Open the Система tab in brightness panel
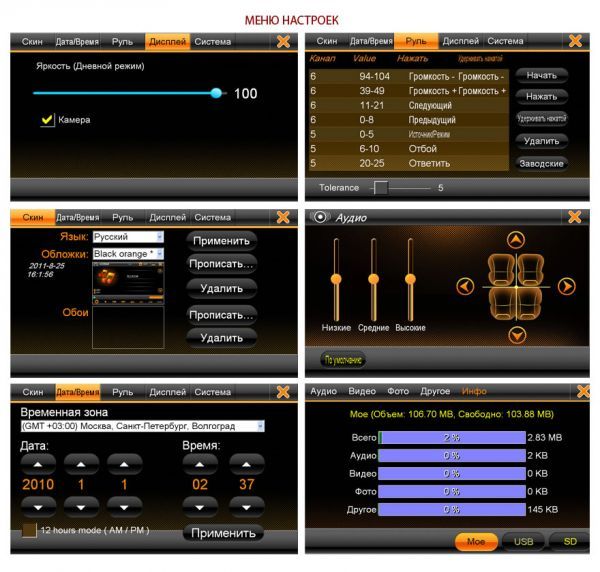Viewport: 600px width, 572px height. [212, 41]
